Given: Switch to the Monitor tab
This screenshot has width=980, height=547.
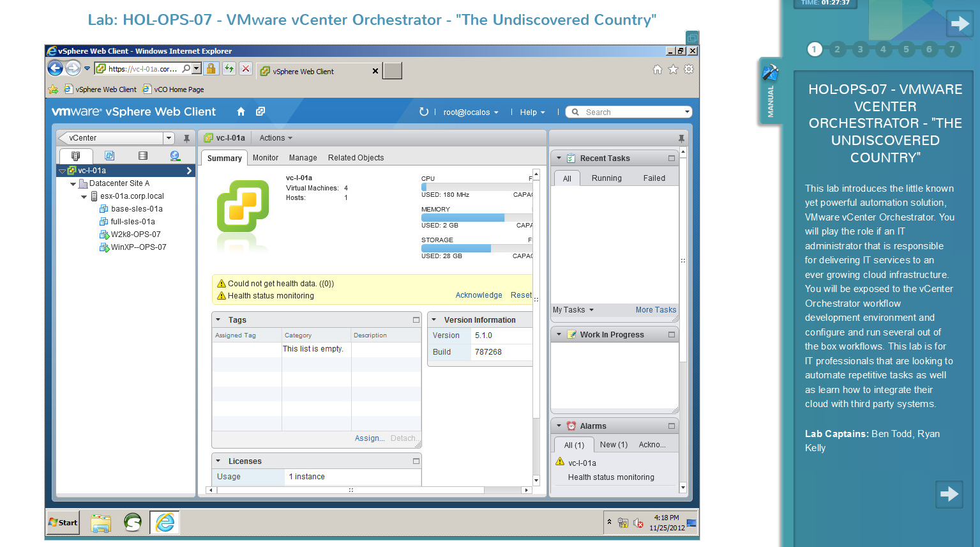Looking at the screenshot, I should [x=265, y=157].
